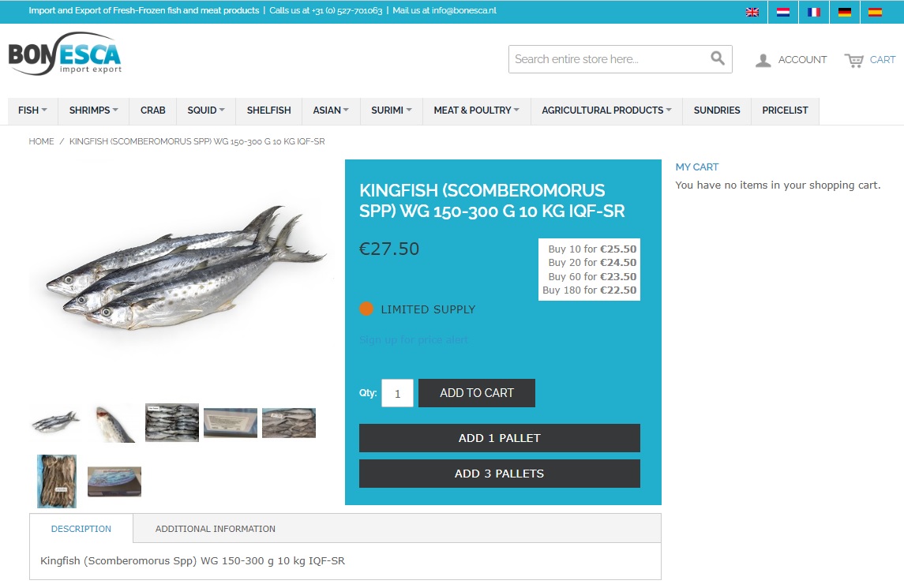This screenshot has width=904, height=588.
Task: Select the Netherlands flag language icon
Action: pyautogui.click(x=783, y=12)
